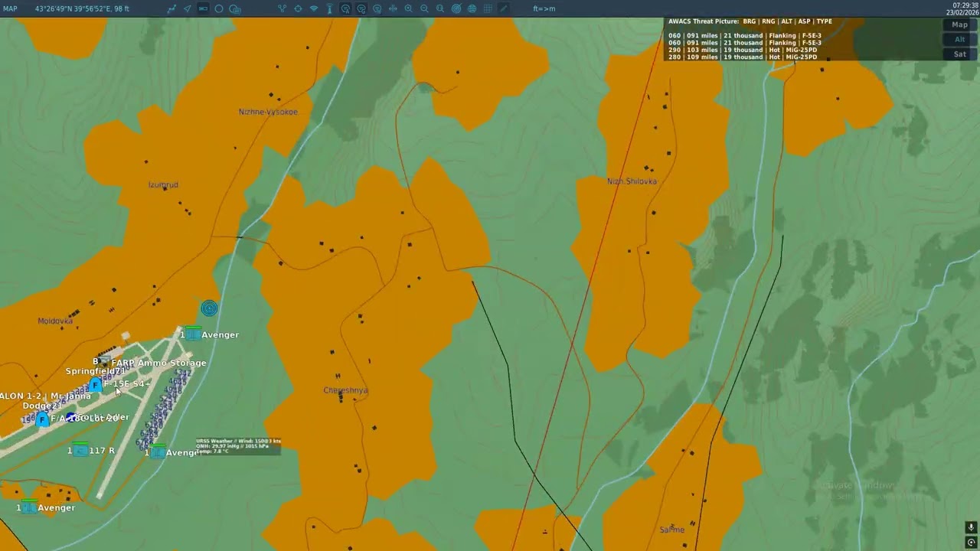Viewport: 980px width, 551px height.
Task: Click the 280 bearing MiG-25PD threat line
Action: point(743,57)
